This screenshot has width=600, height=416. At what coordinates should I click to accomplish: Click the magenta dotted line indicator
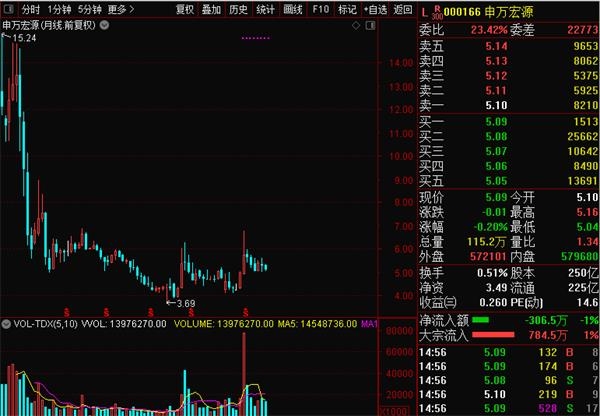pos(256,38)
